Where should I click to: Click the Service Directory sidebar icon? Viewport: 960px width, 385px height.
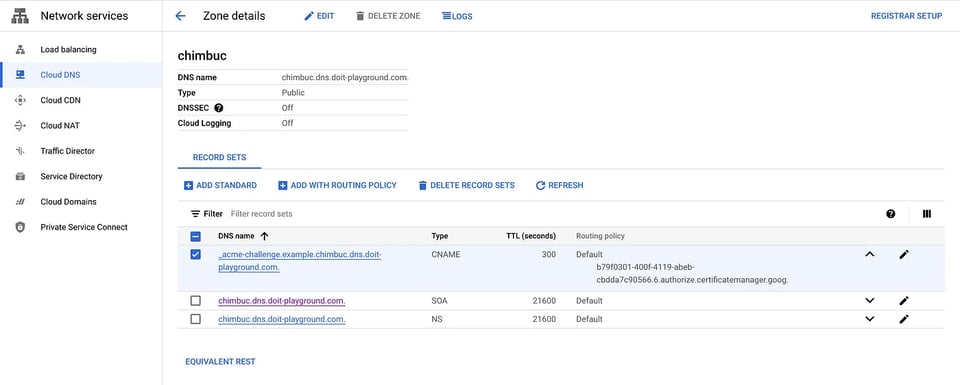tap(20, 176)
